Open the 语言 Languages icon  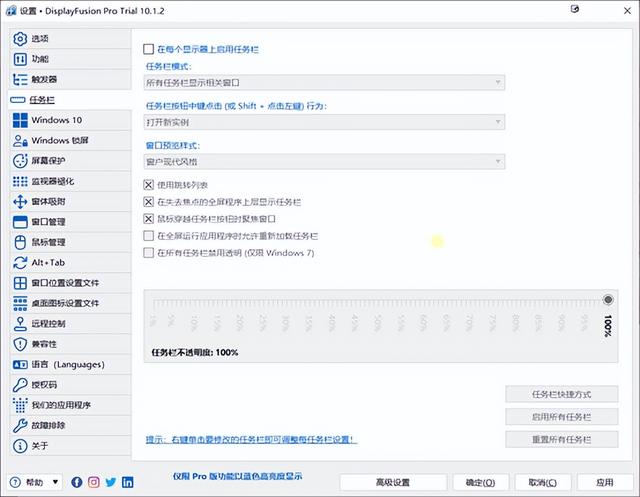[20, 364]
